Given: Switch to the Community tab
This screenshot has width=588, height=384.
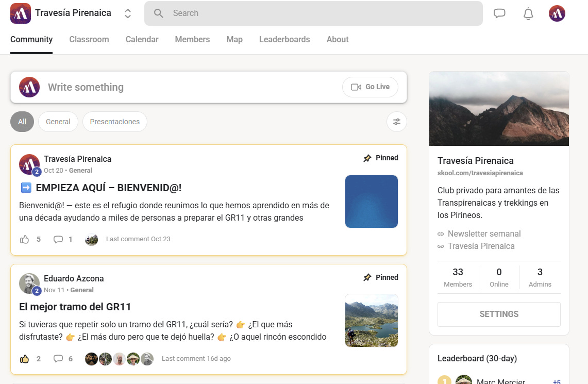Looking at the screenshot, I should click(x=31, y=39).
